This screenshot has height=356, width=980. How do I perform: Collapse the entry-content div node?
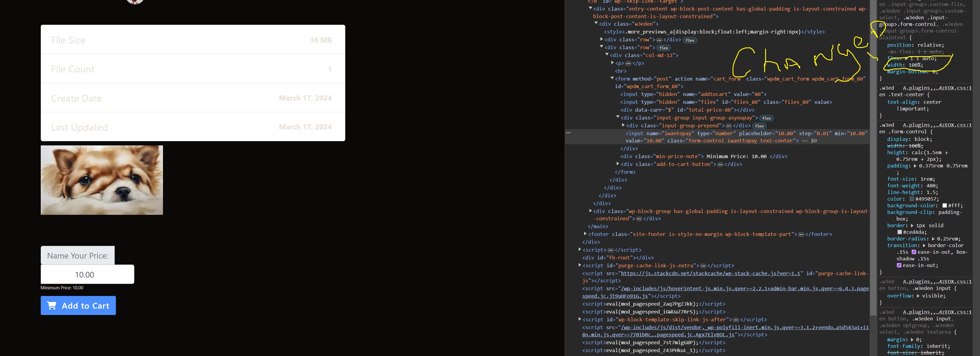pos(590,8)
